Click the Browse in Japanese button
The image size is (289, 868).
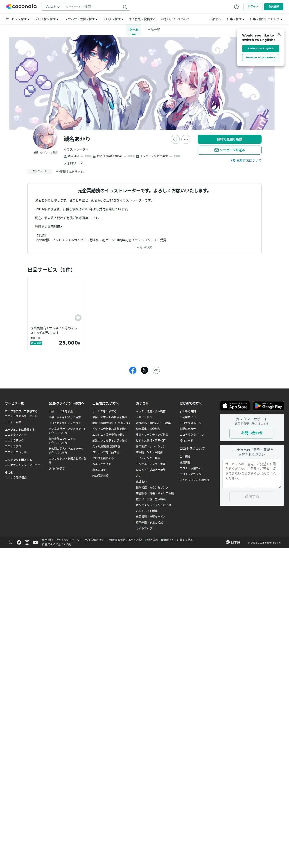point(260,58)
